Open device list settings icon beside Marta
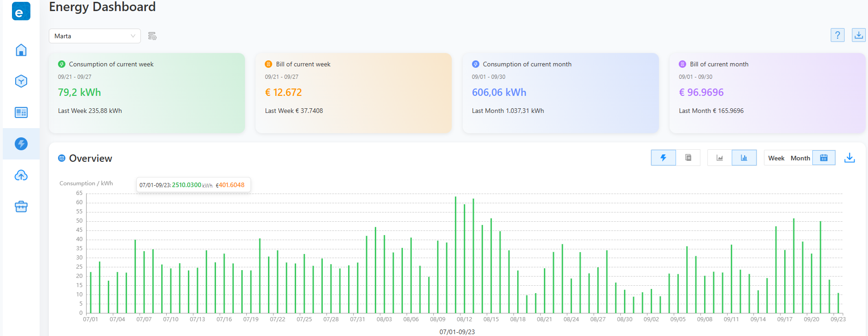This screenshot has width=868, height=336. point(152,36)
